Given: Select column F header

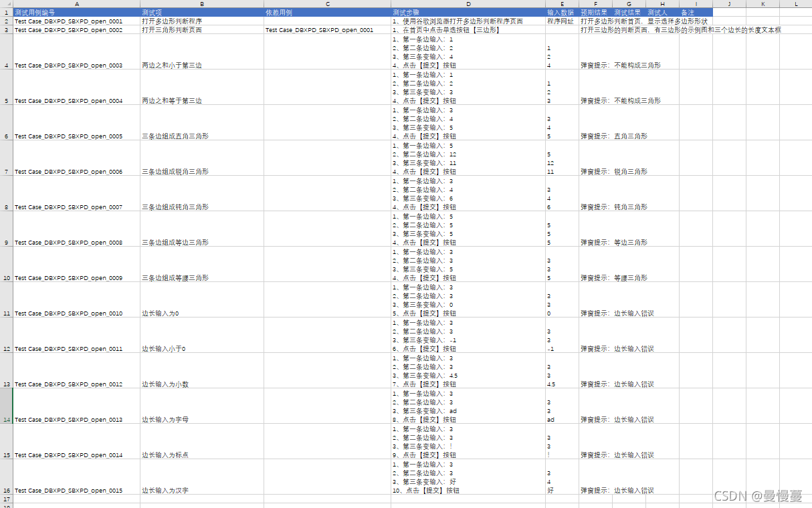Looking at the screenshot, I should [x=596, y=4].
